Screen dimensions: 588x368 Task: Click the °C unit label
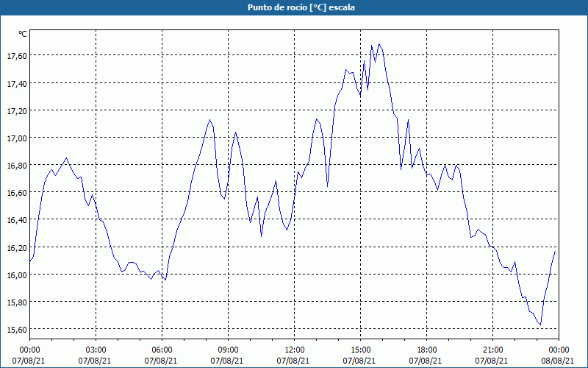tap(23, 34)
